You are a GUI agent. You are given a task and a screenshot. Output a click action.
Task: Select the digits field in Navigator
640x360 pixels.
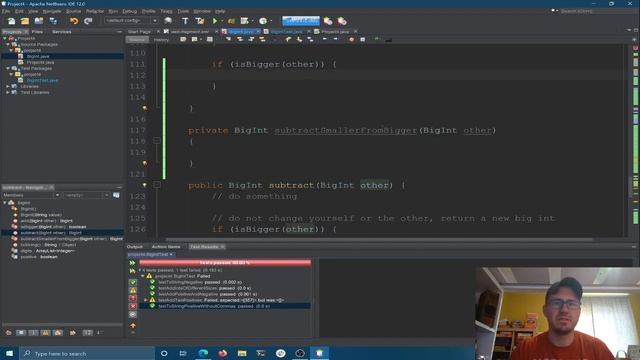pos(47,251)
